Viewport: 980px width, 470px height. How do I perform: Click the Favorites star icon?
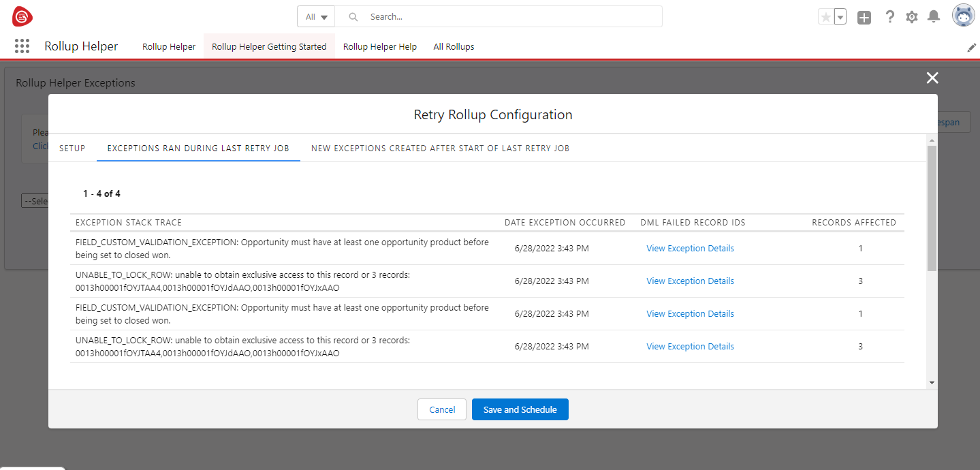(x=825, y=17)
